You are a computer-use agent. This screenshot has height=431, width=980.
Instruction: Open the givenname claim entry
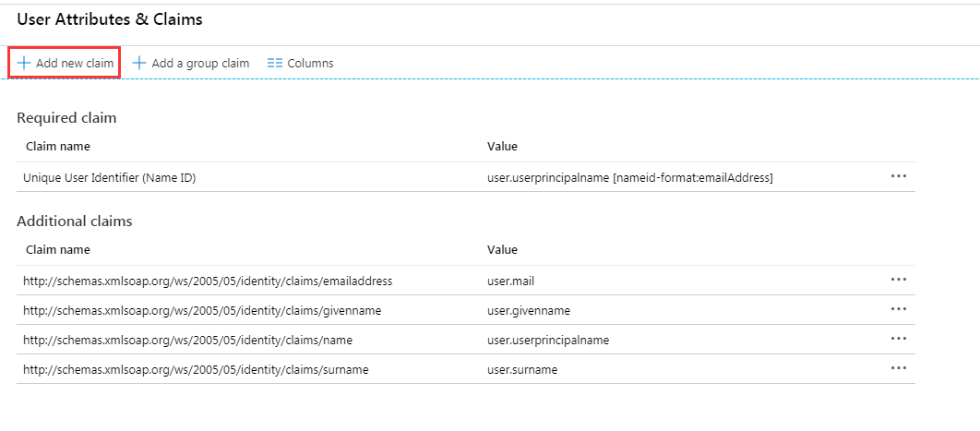pos(201,310)
